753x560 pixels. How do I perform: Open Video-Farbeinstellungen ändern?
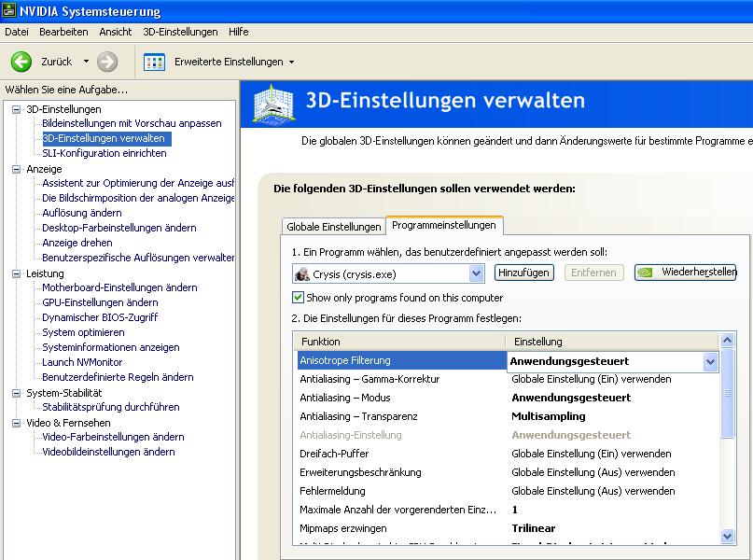(x=113, y=437)
